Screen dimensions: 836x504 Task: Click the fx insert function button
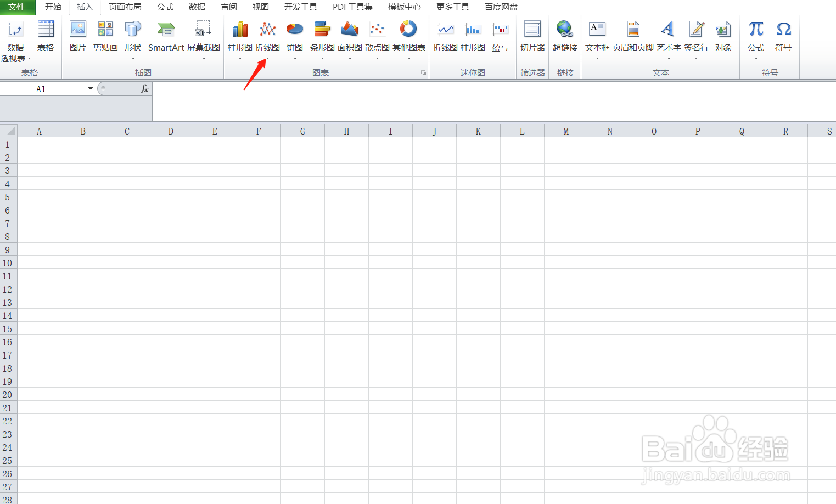[144, 89]
